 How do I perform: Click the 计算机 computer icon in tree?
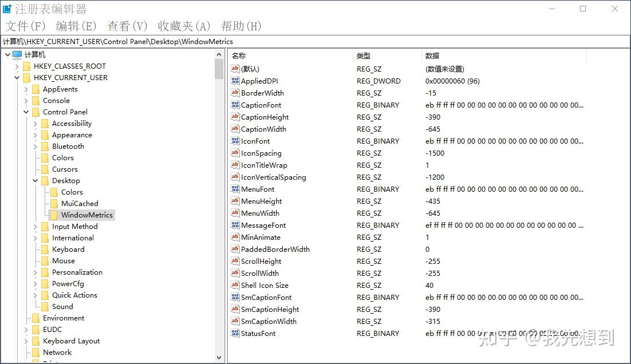tap(17, 55)
